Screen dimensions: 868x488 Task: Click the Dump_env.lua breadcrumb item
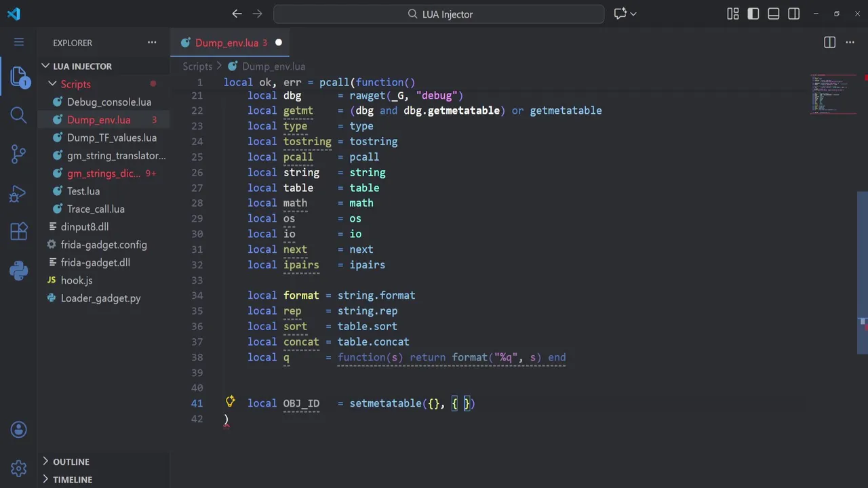[x=273, y=66]
